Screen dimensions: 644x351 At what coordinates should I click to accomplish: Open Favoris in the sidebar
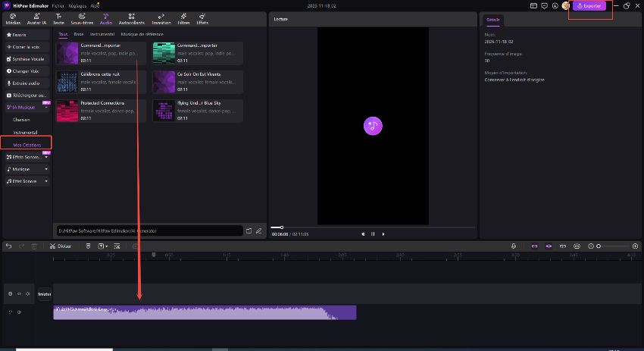click(27, 35)
